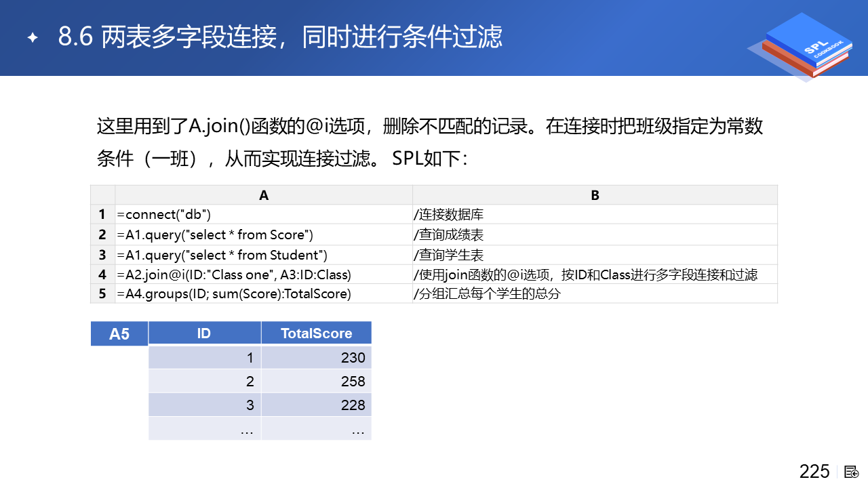Image resolution: width=868 pixels, height=488 pixels.
Task: Select cell with select * from Score
Action: [264, 235]
